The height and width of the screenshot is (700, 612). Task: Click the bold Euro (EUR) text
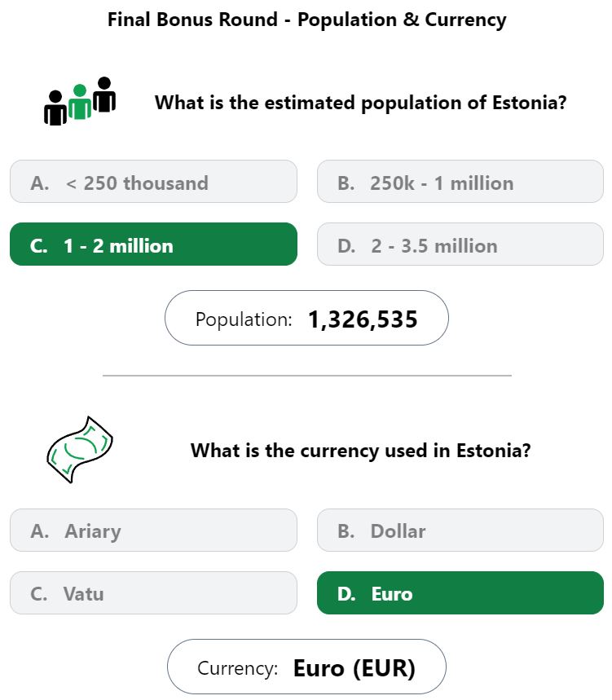[354, 668]
